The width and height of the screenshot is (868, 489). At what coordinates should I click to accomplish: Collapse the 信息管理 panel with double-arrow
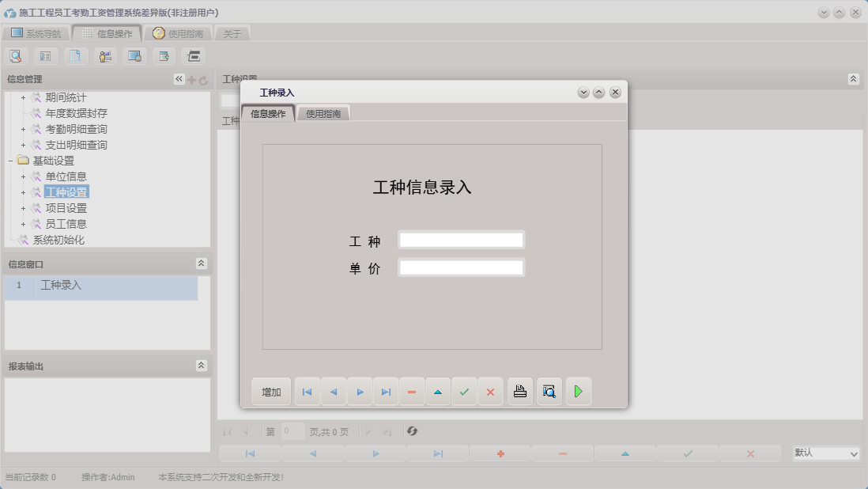point(179,79)
